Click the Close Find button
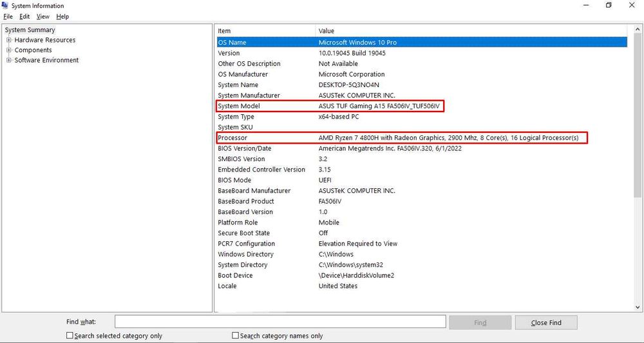Image resolution: width=644 pixels, height=343 pixels. (x=546, y=322)
